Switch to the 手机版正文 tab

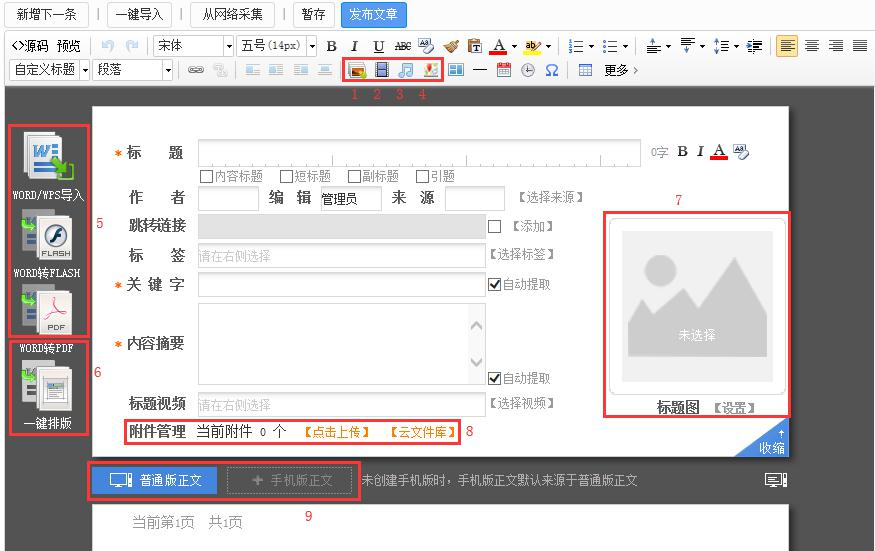(291, 480)
